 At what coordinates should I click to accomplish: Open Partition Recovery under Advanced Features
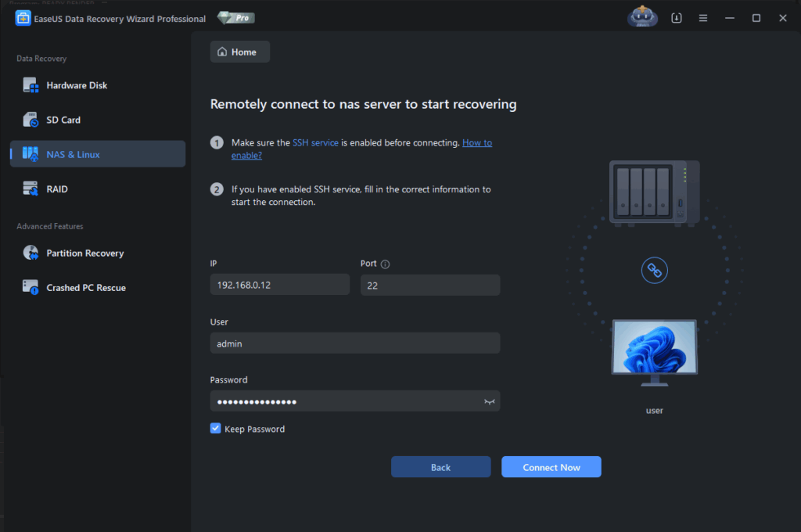tap(98, 253)
